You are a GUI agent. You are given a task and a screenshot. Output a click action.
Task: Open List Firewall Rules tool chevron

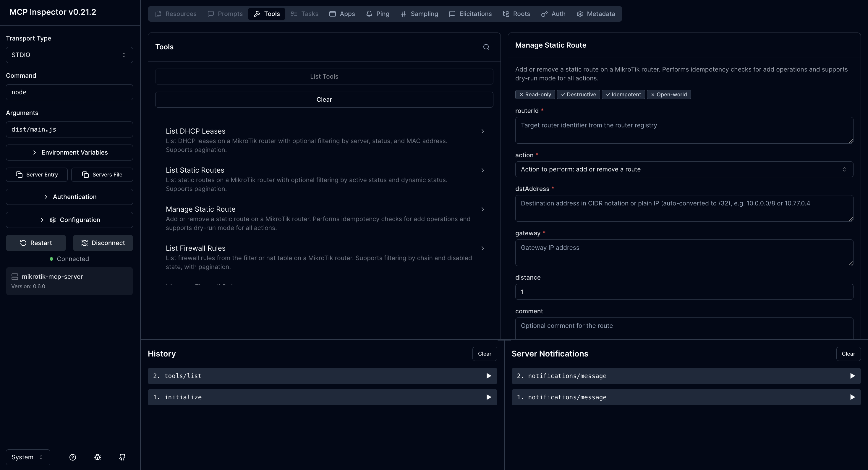tap(482, 248)
